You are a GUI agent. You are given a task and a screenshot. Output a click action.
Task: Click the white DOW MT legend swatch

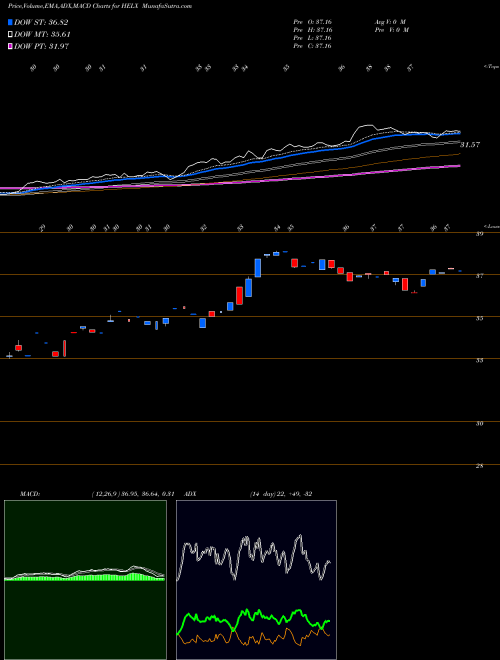(x=10, y=35)
